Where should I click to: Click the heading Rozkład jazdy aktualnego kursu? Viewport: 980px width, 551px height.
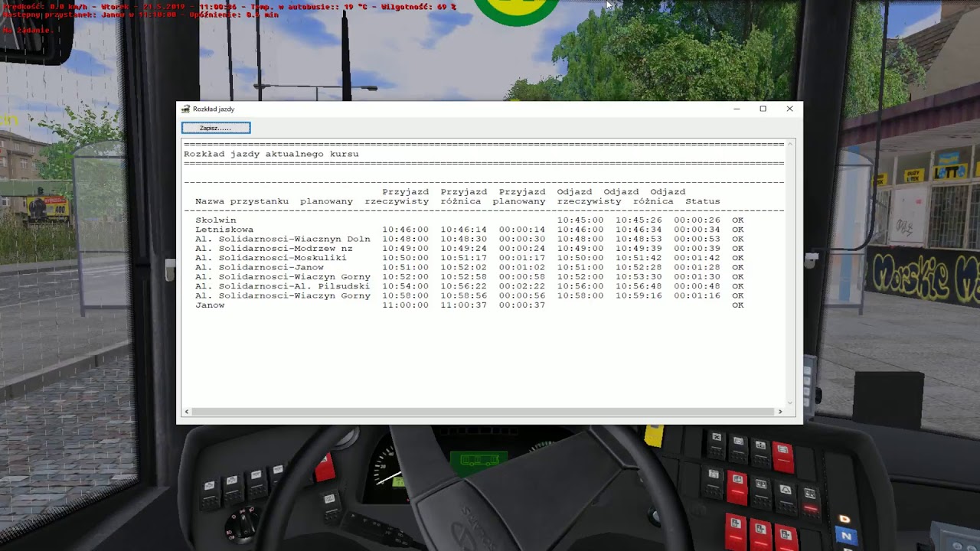[271, 154]
